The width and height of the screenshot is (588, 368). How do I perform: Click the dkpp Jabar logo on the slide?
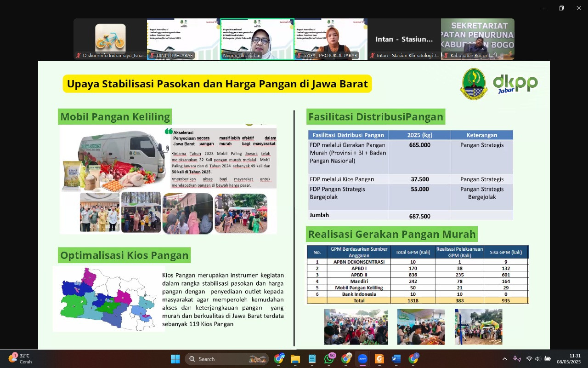pos(515,84)
